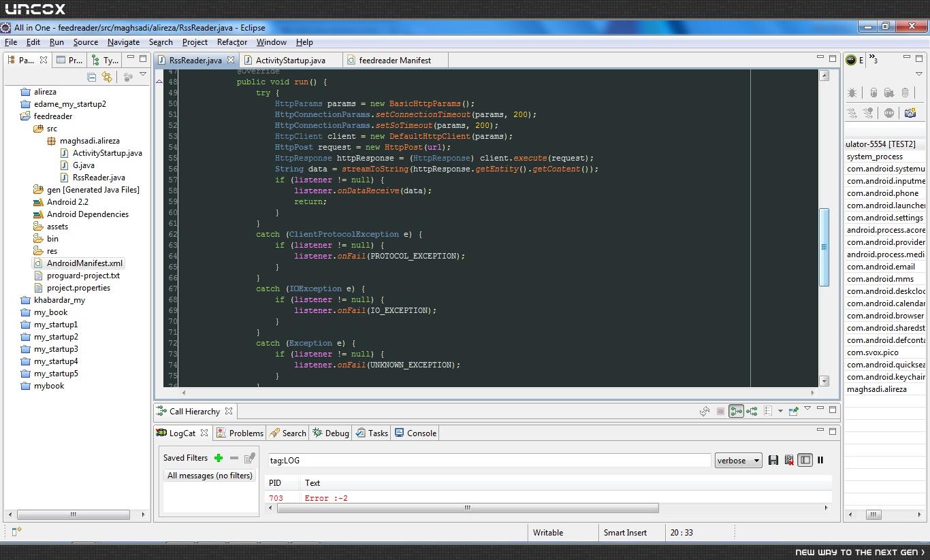Image resolution: width=930 pixels, height=560 pixels.
Task: Edit the selected LogCat filter
Action: (249, 458)
